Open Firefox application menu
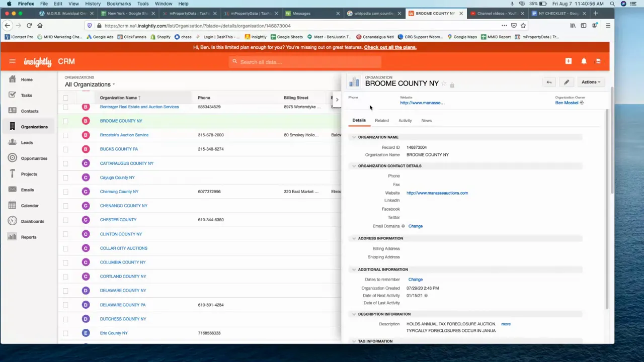The width and height of the screenshot is (644, 362). click(x=608, y=26)
